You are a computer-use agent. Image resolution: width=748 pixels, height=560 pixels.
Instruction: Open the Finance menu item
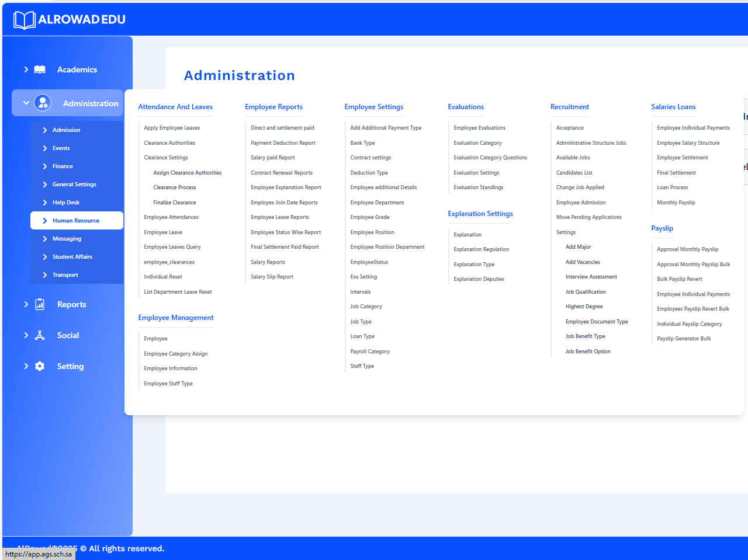pos(62,166)
